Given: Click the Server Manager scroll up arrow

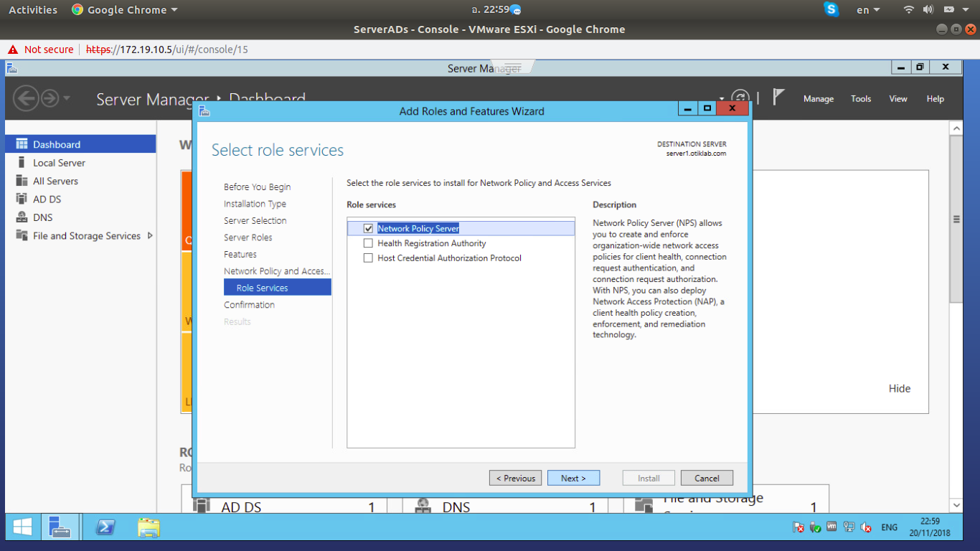Looking at the screenshot, I should pyautogui.click(x=956, y=128).
